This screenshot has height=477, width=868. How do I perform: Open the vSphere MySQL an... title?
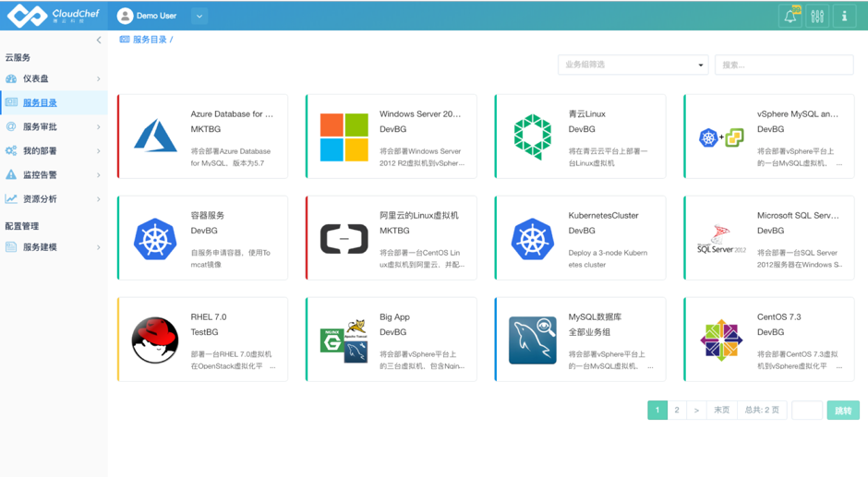(x=798, y=114)
